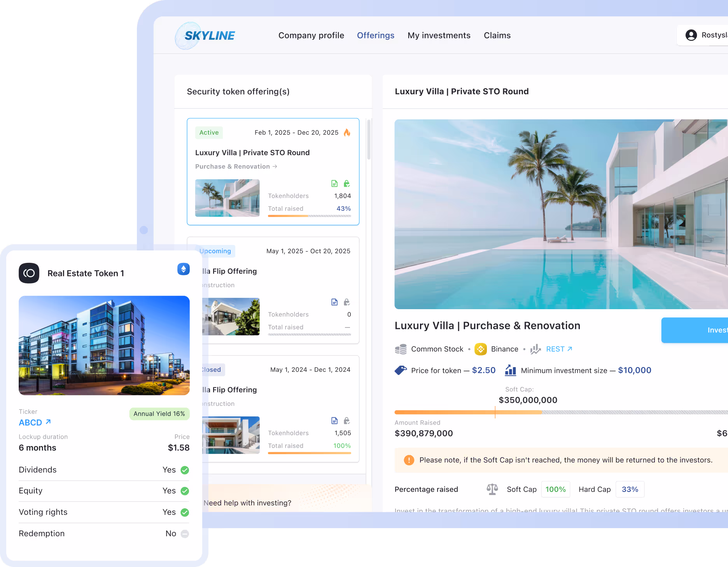Select the Hard Cap 33% value
The image size is (728, 567).
pyautogui.click(x=630, y=489)
